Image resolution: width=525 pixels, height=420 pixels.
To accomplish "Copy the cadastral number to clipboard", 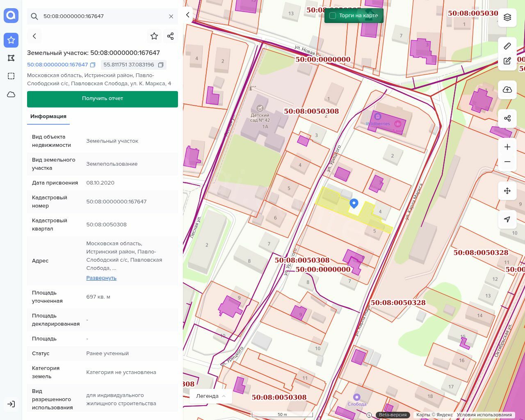I will 93,65.
